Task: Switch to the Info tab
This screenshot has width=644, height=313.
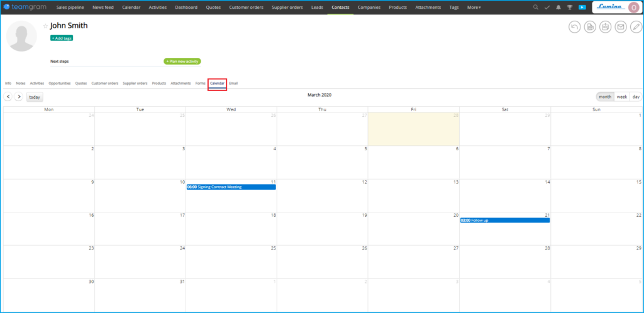Action: pos(8,83)
